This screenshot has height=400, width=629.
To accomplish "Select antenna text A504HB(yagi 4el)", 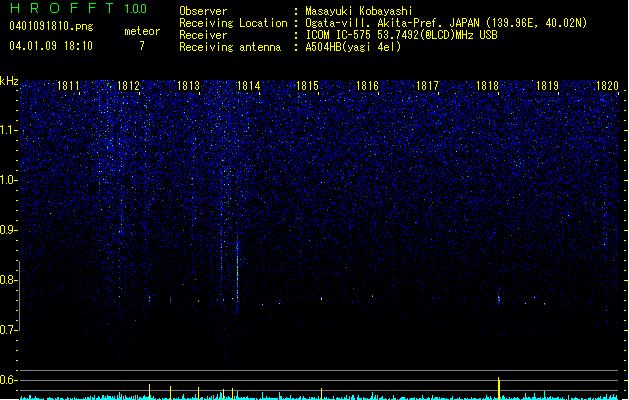I will (x=353, y=47).
